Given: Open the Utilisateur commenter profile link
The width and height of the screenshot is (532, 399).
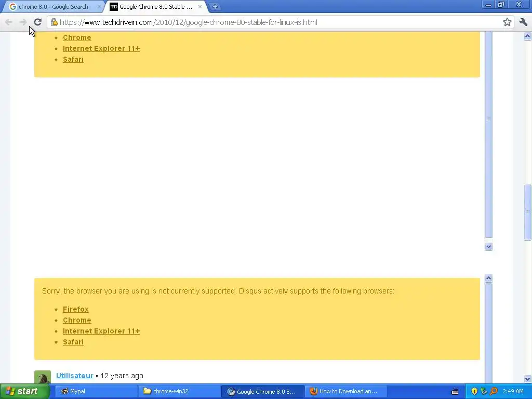Looking at the screenshot, I should 75,376.
